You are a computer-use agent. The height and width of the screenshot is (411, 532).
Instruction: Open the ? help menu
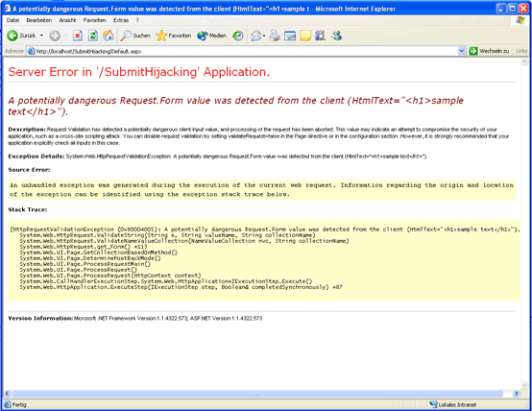tap(137, 20)
